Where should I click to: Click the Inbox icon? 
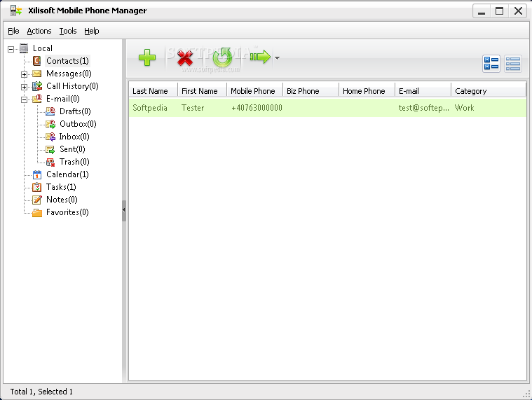point(50,137)
